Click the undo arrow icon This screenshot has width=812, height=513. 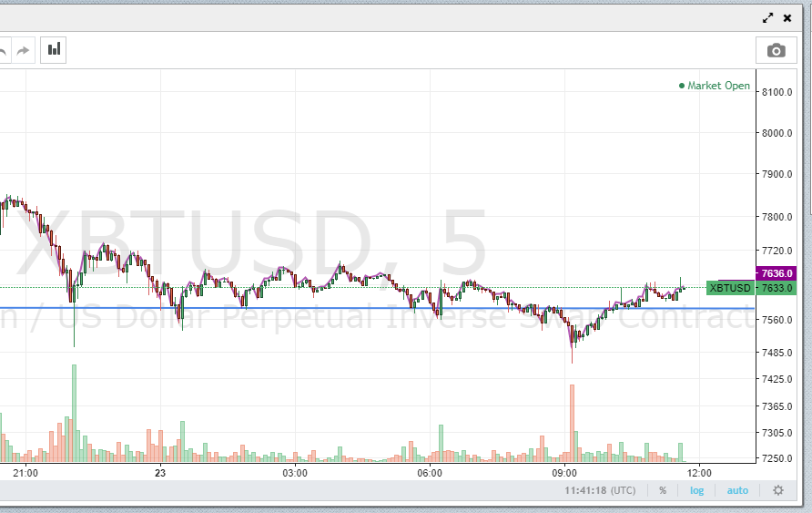click(3, 50)
